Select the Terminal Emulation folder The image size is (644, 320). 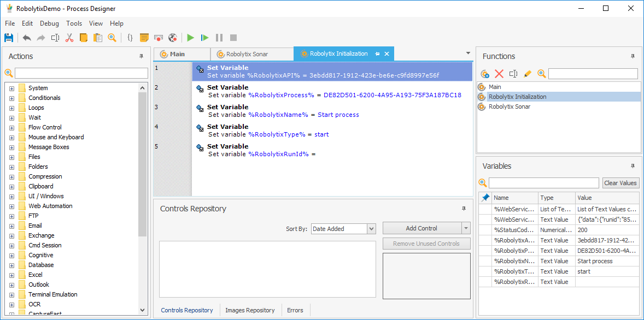pos(52,294)
